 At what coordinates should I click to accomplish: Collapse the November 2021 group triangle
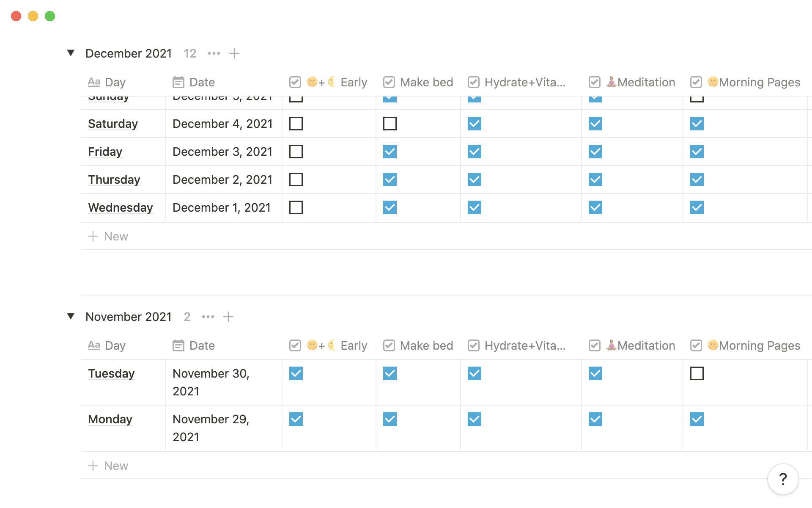tap(71, 316)
